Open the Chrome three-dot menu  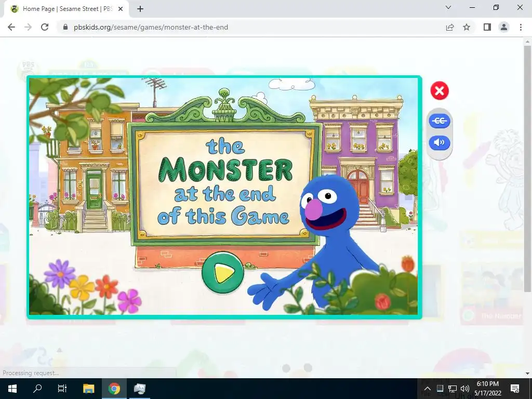pyautogui.click(x=521, y=27)
